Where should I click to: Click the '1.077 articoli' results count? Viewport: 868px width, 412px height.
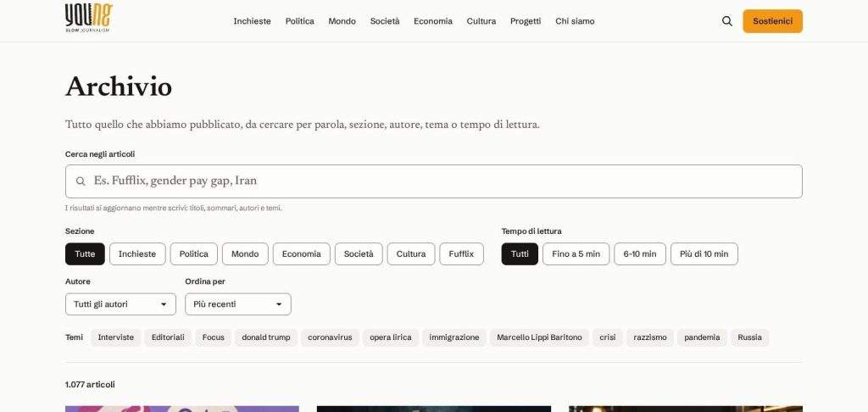[x=90, y=384]
